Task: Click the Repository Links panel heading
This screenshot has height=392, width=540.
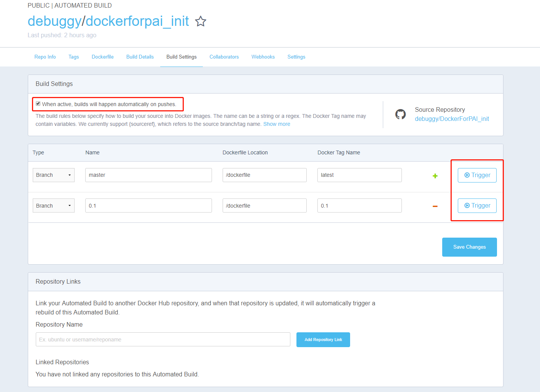Action: click(x=58, y=281)
